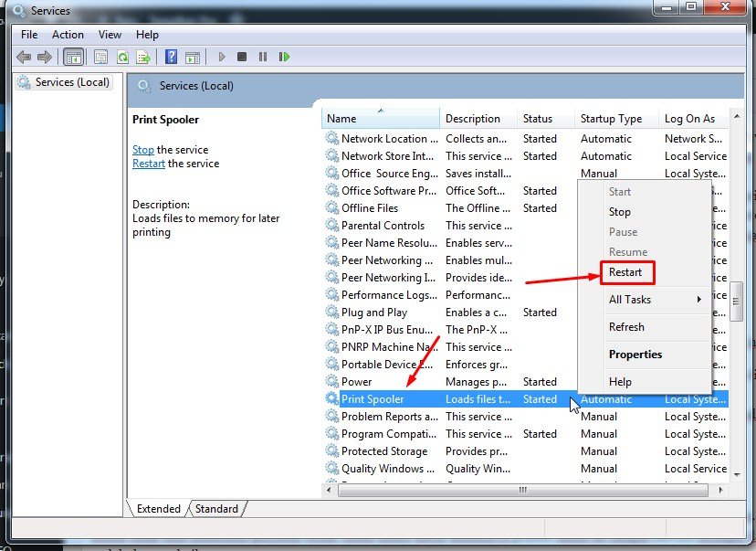This screenshot has width=756, height=551.
Task: Select the Problem Reports a... service row
Action: point(526,417)
